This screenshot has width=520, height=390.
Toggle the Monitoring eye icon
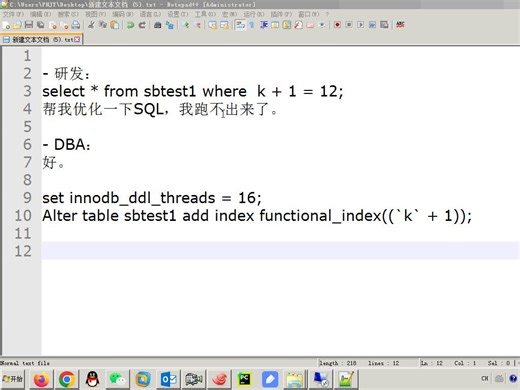(x=322, y=25)
